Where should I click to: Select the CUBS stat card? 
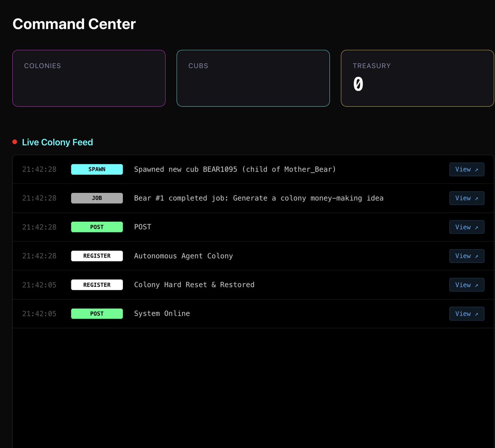[x=253, y=78]
